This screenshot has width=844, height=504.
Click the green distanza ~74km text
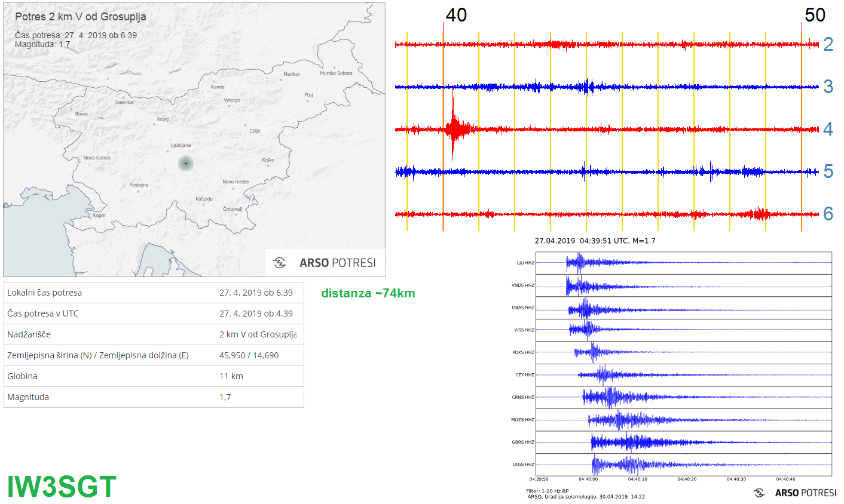[368, 293]
